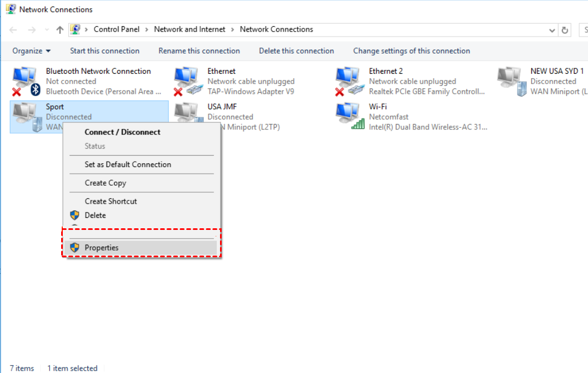The width and height of the screenshot is (588, 373).
Task: Click the Netcomfast network label
Action: point(389,117)
